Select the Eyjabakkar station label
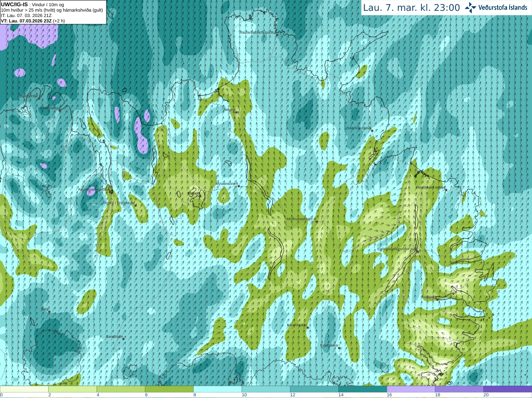The image size is (532, 398). point(330,345)
